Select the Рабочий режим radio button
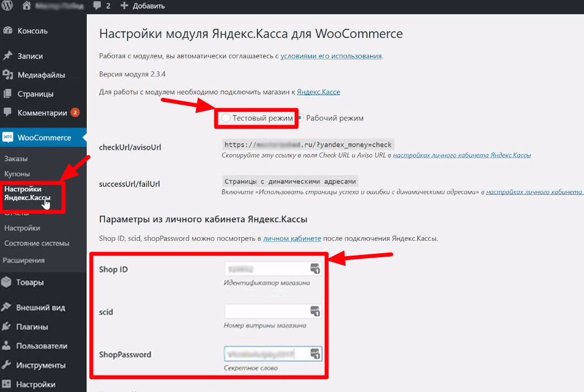This screenshot has width=584, height=392. (x=300, y=118)
